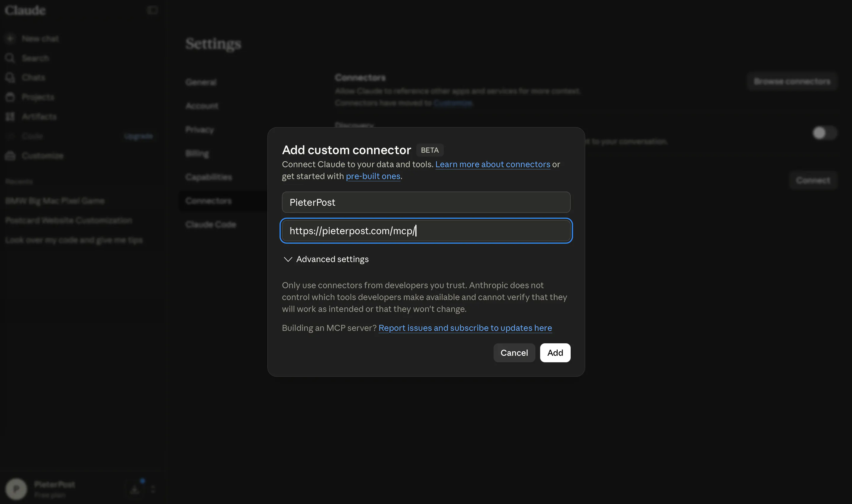Click the New chat plus icon
Screen dimensions: 852x504
tap(10, 38)
